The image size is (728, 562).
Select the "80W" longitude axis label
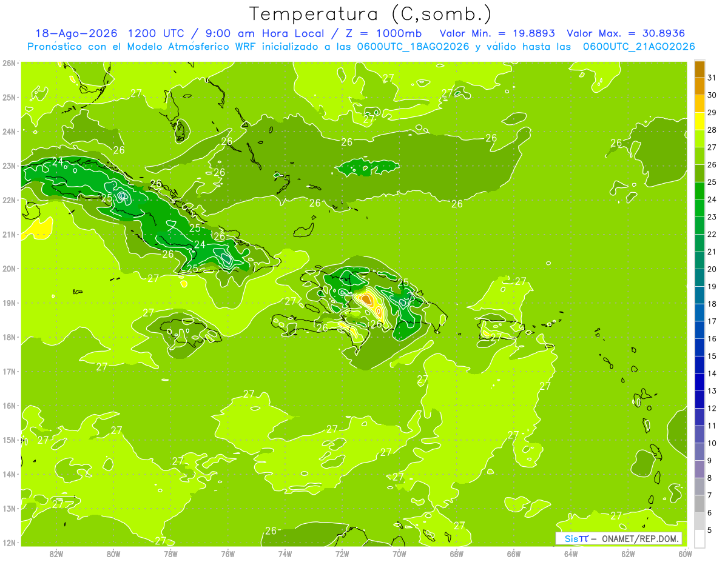pyautogui.click(x=113, y=553)
